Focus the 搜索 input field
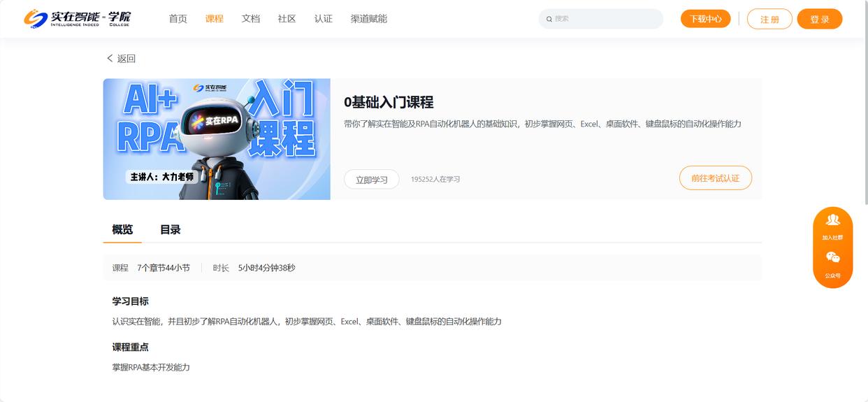 pos(601,19)
